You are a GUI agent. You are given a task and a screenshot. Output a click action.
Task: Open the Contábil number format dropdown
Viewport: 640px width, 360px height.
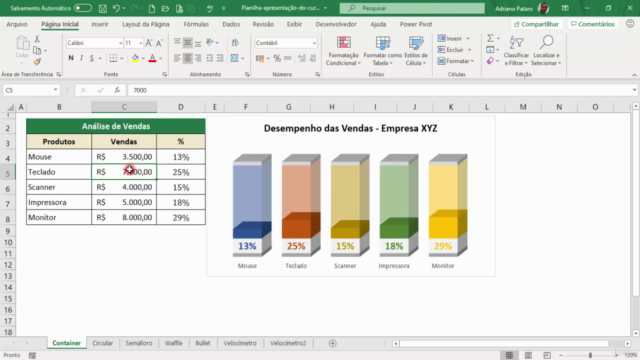(x=314, y=43)
